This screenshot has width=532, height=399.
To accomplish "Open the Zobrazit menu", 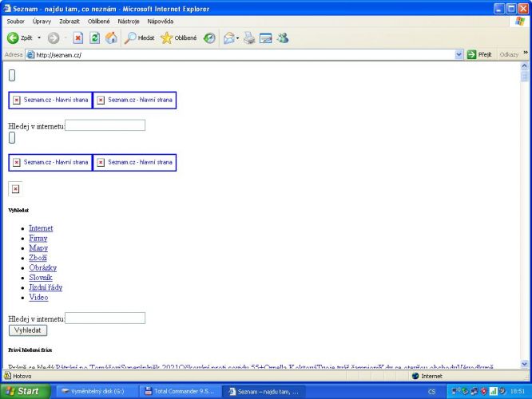I will coord(69,21).
